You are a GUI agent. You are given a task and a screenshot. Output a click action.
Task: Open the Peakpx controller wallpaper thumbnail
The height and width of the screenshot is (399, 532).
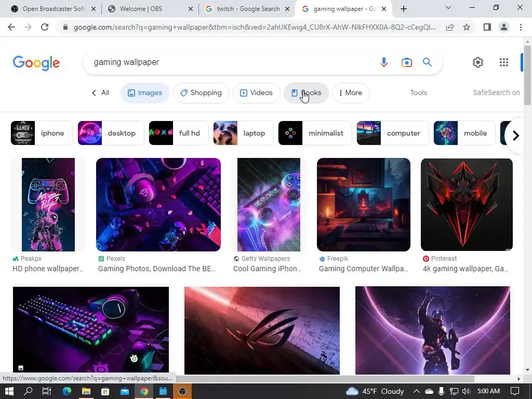[48, 205]
